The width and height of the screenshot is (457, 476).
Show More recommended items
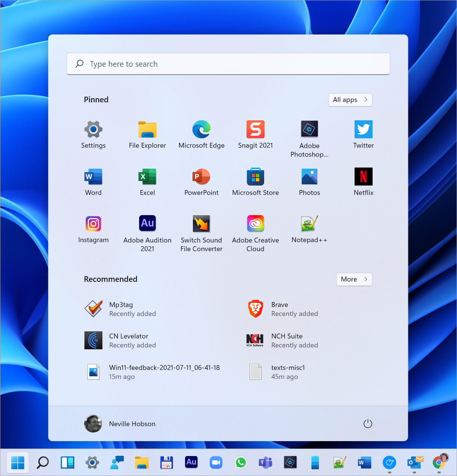click(354, 279)
